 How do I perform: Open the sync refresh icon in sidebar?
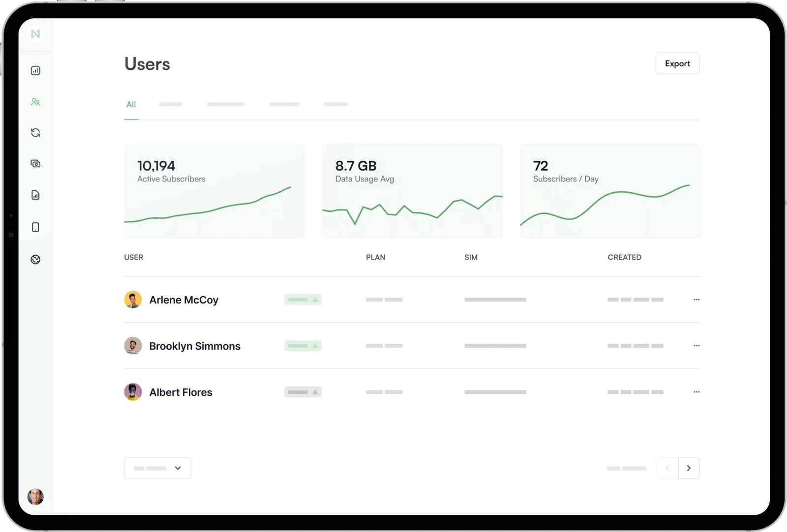(x=35, y=133)
